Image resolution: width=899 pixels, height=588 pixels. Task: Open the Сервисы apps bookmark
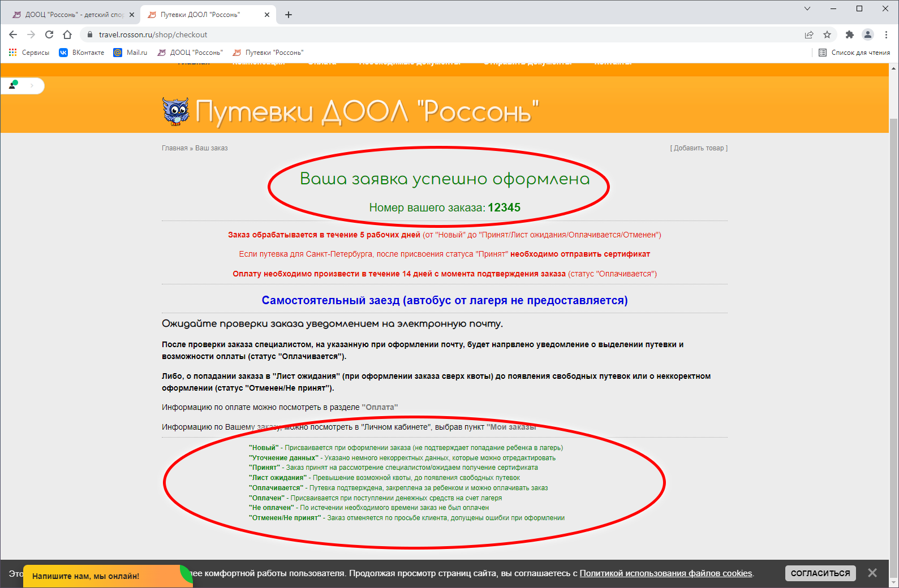29,53
